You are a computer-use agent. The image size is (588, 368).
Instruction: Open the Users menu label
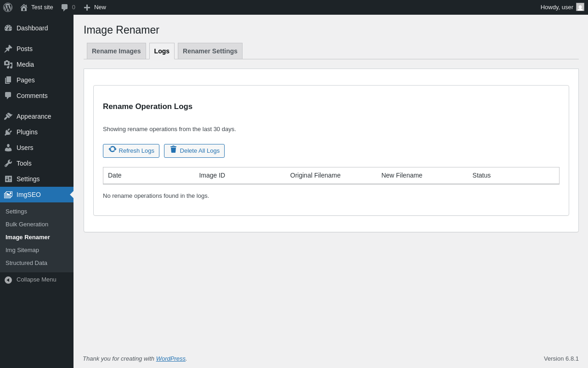tap(25, 148)
